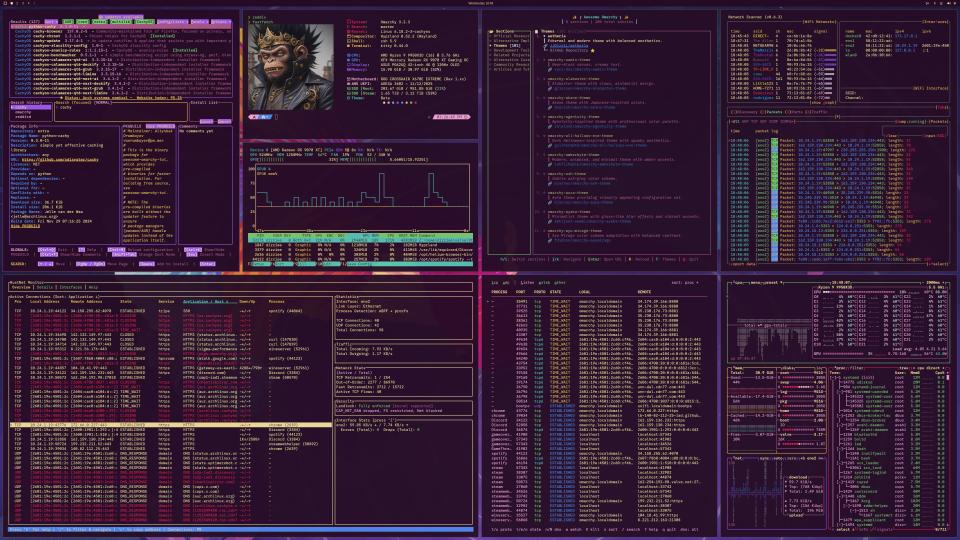Screen dimensions: 960x540
Task: Open the Options dropdown menu
Action: click(x=221, y=21)
